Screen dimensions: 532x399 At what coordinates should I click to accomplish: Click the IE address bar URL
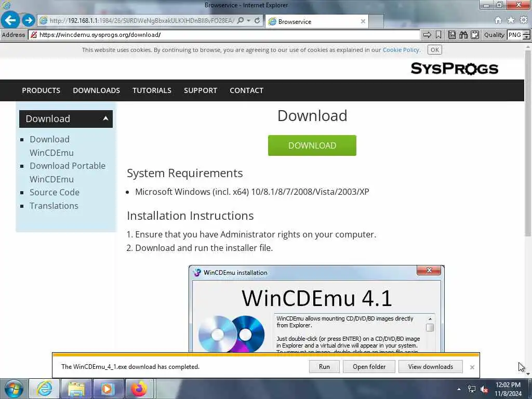[x=142, y=21]
